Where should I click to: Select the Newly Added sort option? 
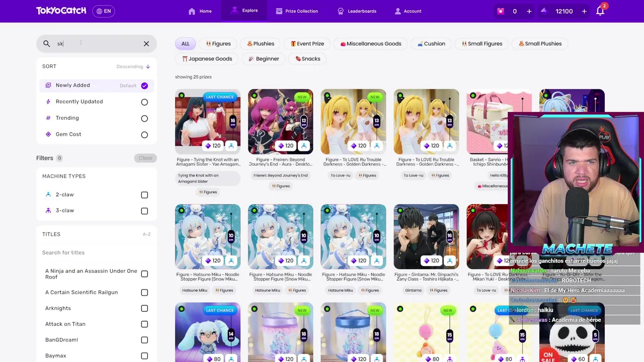point(96,85)
